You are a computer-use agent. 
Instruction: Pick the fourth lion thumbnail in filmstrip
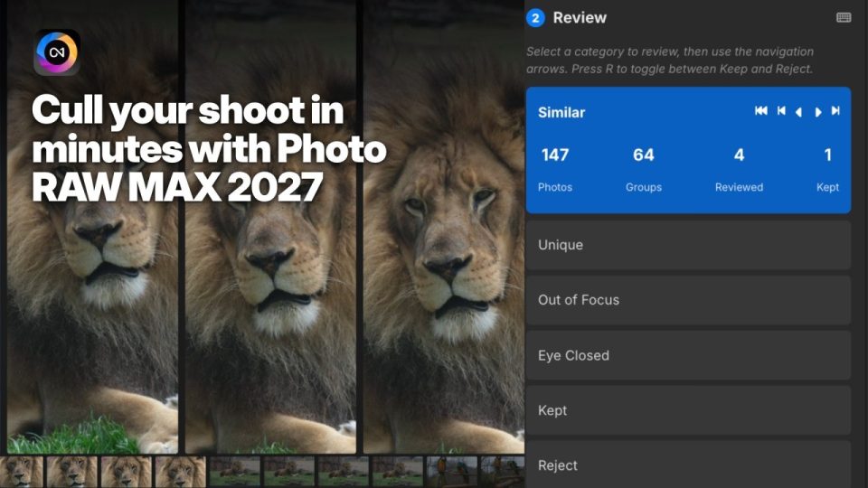point(181,472)
